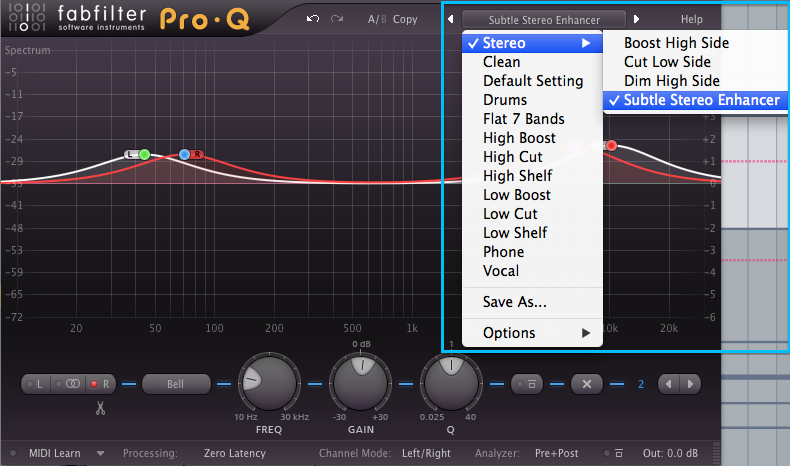Click Save As... in preset menu
The image size is (790, 466).
tap(532, 302)
